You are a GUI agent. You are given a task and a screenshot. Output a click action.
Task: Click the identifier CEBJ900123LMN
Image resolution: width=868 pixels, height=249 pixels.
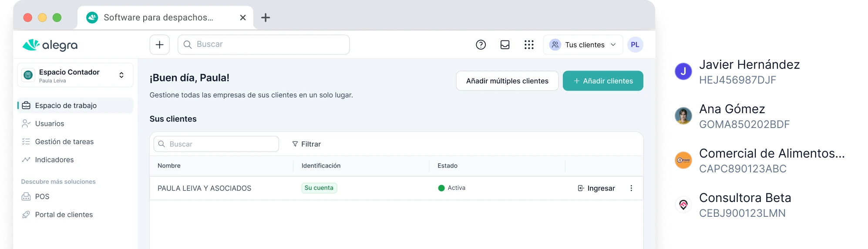pos(743,213)
